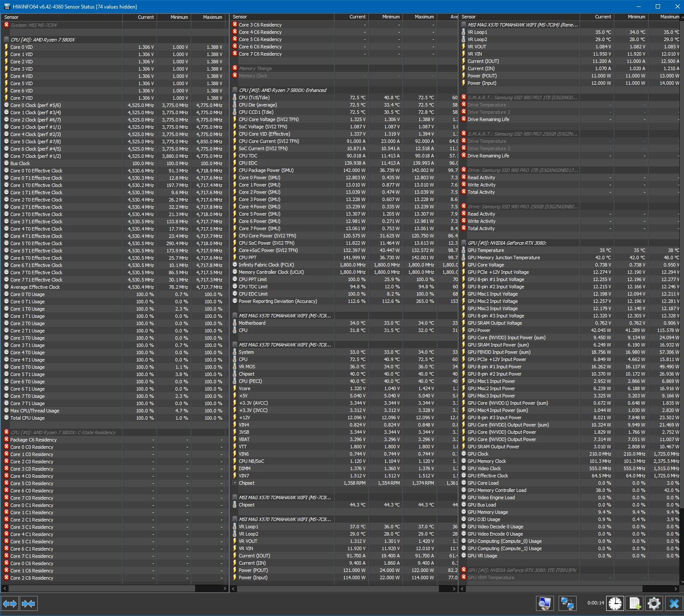Click the left panel horizontal scrollbar thumb
The image size is (684, 616).
click(101, 589)
